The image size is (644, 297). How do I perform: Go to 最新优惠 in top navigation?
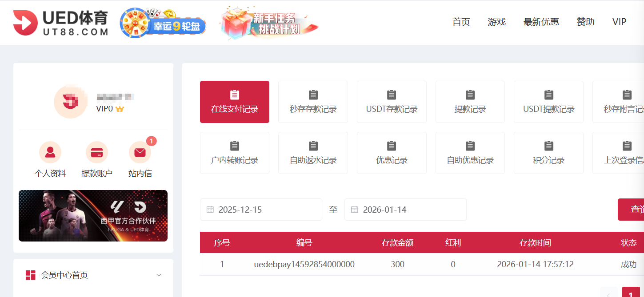541,22
